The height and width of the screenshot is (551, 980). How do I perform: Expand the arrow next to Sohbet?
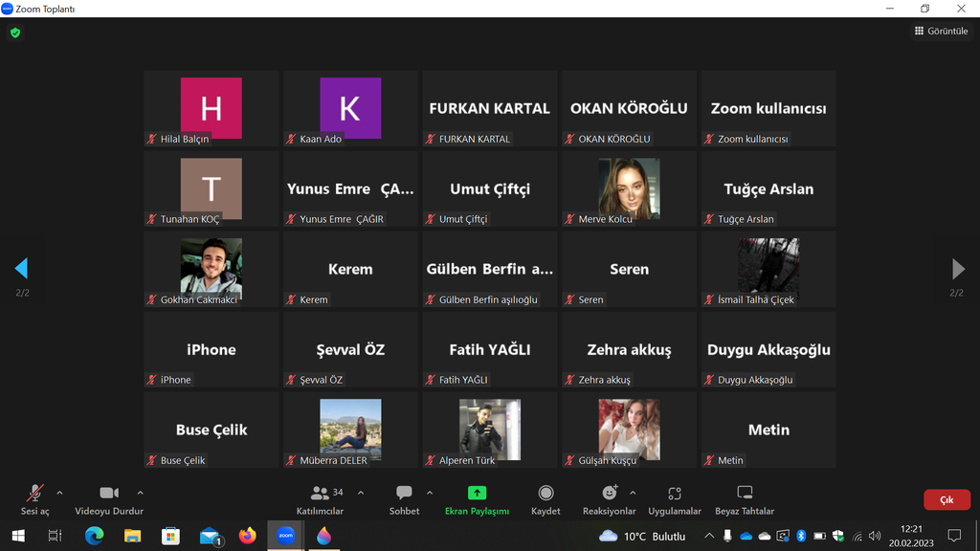pyautogui.click(x=430, y=493)
